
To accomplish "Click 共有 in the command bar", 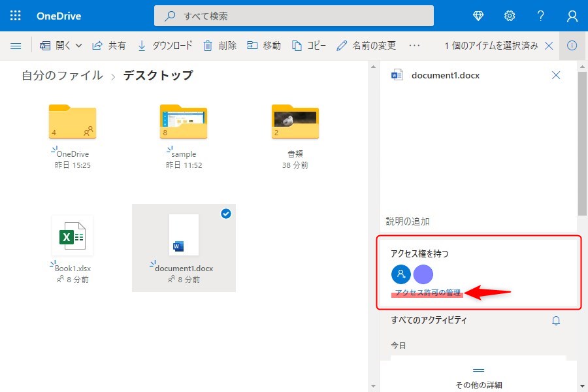I will click(109, 46).
